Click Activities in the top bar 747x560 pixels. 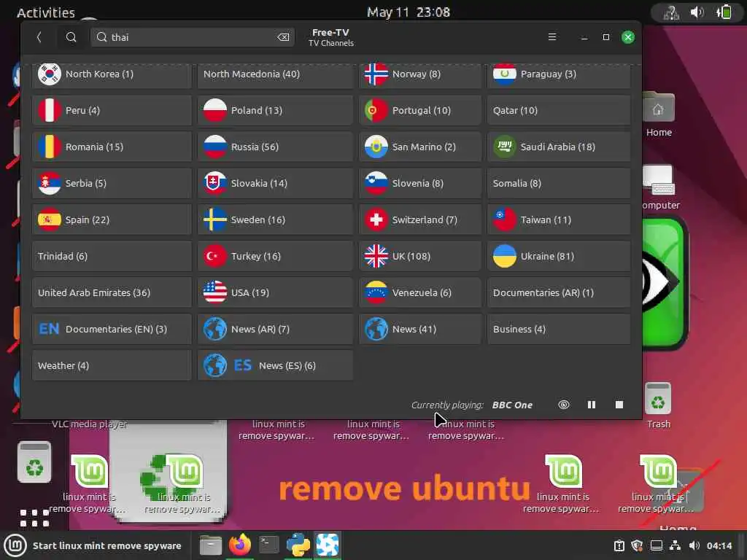pyautogui.click(x=46, y=12)
